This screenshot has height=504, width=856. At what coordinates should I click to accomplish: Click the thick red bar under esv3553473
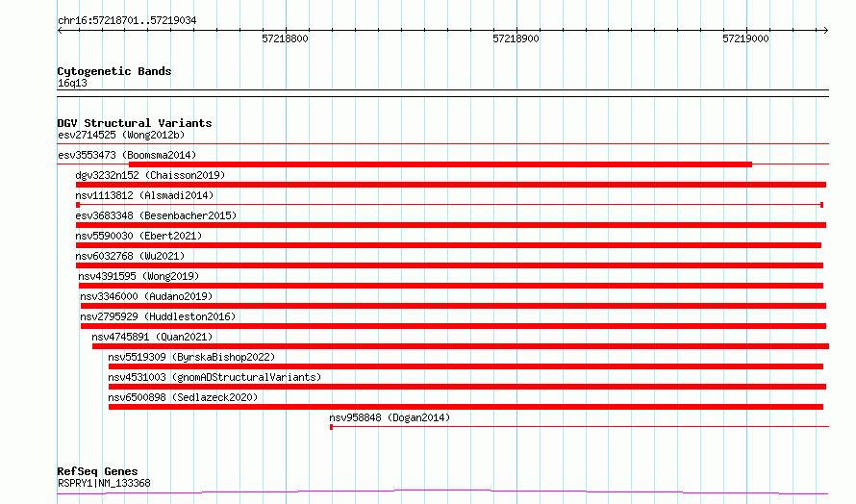click(x=440, y=164)
